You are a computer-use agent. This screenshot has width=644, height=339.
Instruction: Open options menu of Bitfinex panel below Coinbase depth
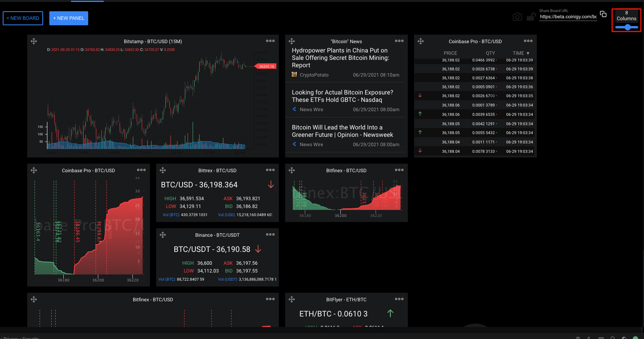[x=270, y=299]
